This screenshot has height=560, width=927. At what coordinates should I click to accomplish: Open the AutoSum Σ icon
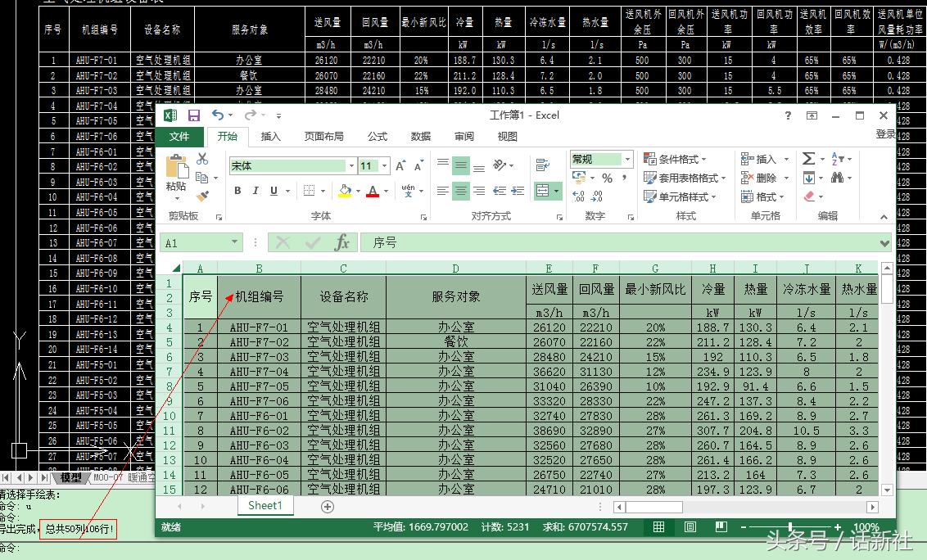pos(807,159)
